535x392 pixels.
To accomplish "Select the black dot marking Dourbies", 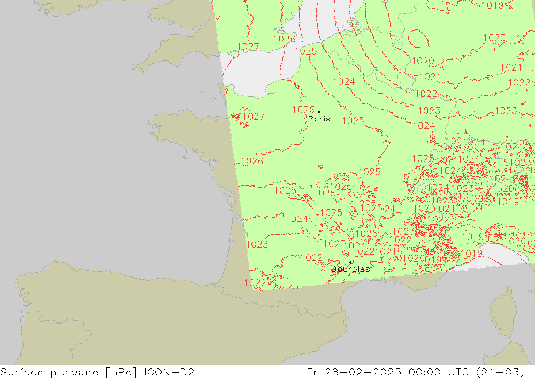I will click(x=350, y=262).
